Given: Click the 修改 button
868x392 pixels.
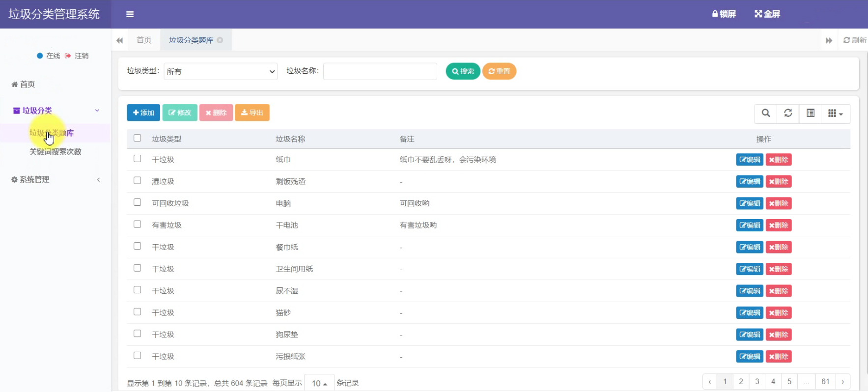Looking at the screenshot, I should [180, 112].
